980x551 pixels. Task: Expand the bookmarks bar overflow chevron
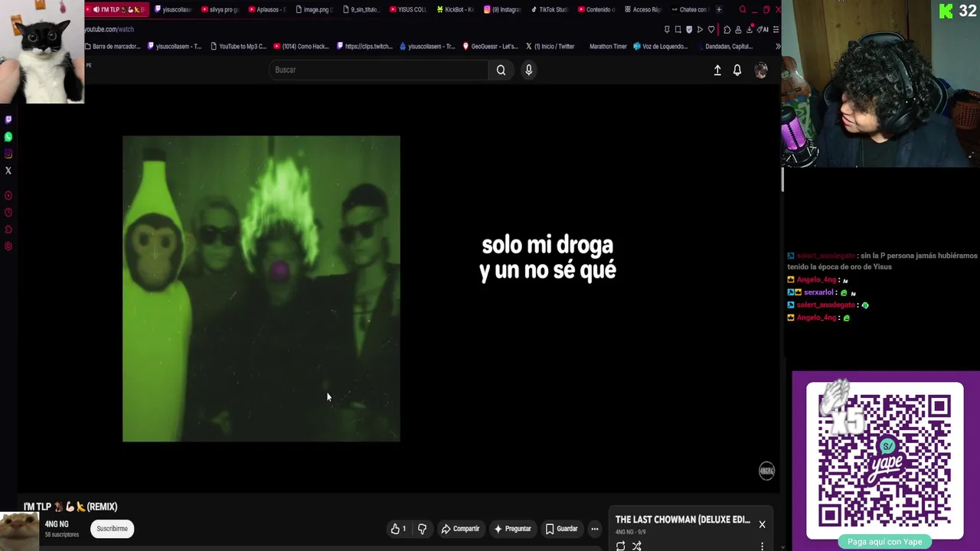[x=778, y=47]
